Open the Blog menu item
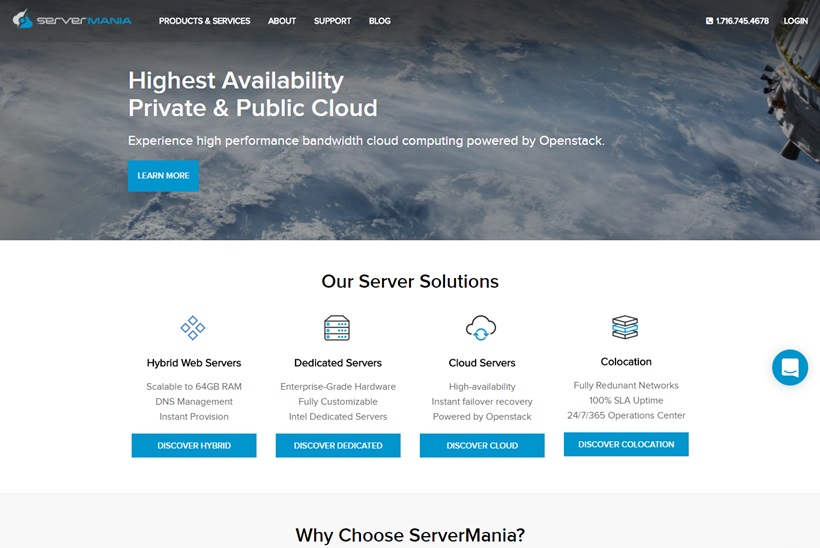 tap(380, 21)
